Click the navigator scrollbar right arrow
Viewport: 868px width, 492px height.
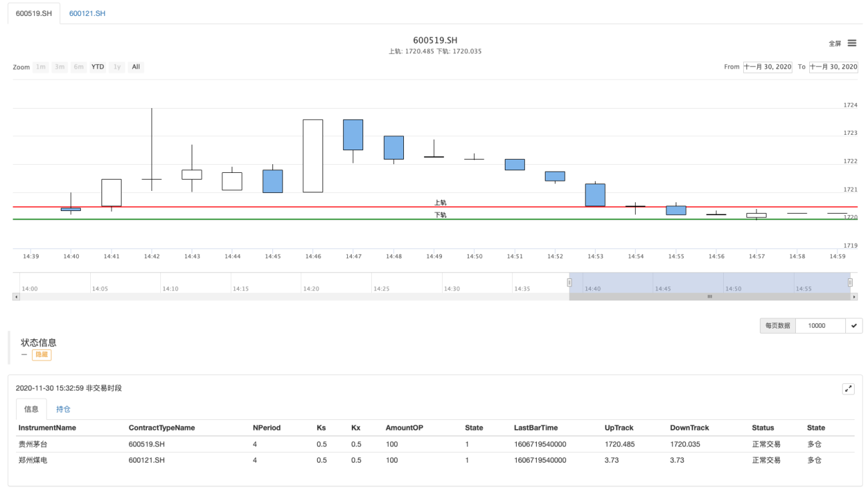coord(854,296)
